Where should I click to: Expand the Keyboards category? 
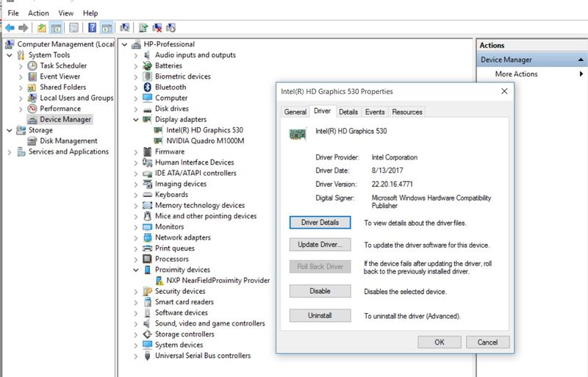click(136, 195)
